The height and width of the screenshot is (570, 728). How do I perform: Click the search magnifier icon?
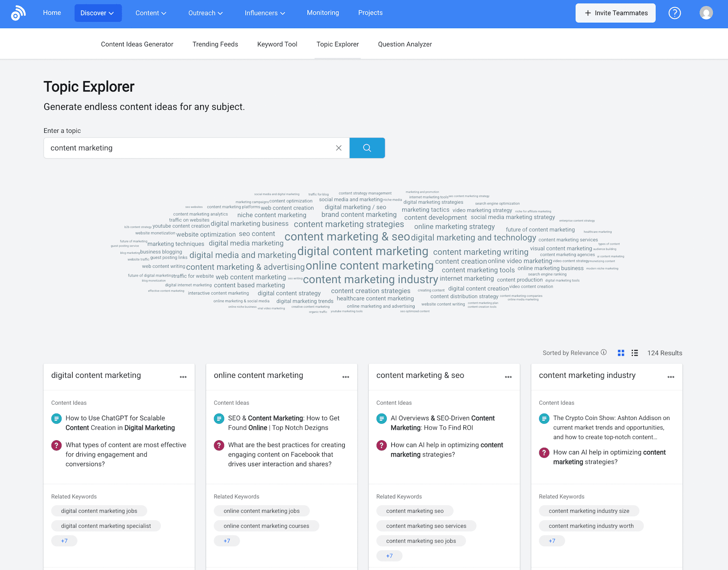click(x=367, y=148)
